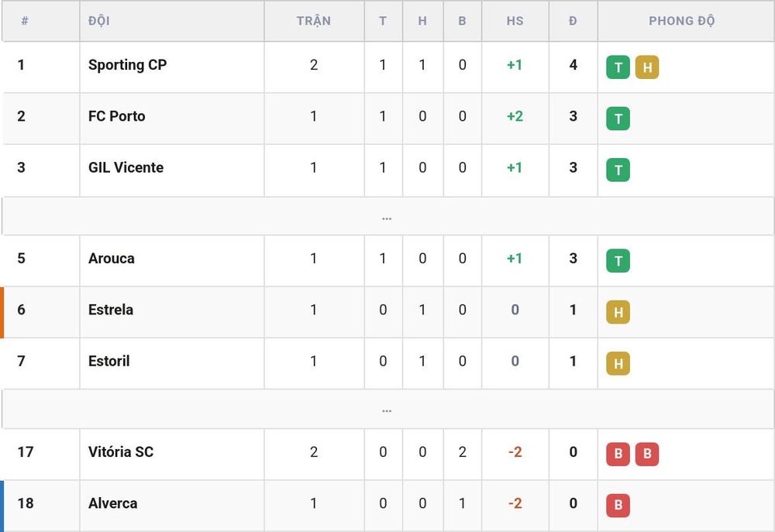
Task: Click Alverca's red B form badge
Action: pos(618,506)
